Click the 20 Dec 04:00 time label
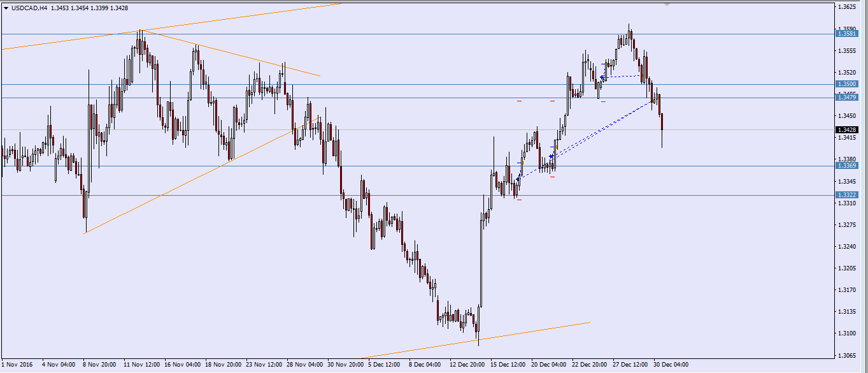The height and width of the screenshot is (373, 868). click(548, 365)
